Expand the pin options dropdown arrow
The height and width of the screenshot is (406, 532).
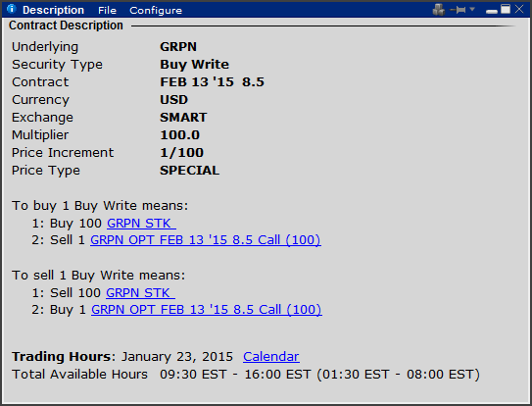click(x=472, y=9)
